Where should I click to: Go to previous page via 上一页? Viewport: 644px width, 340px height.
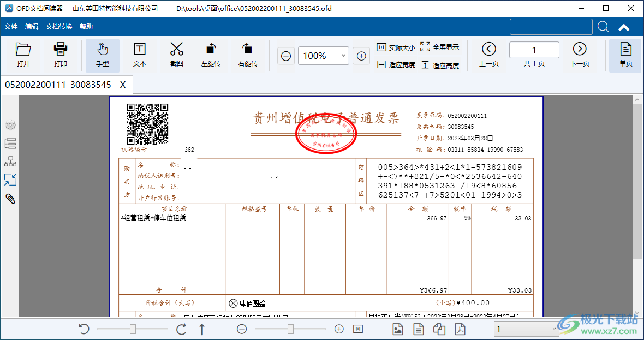pyautogui.click(x=489, y=55)
